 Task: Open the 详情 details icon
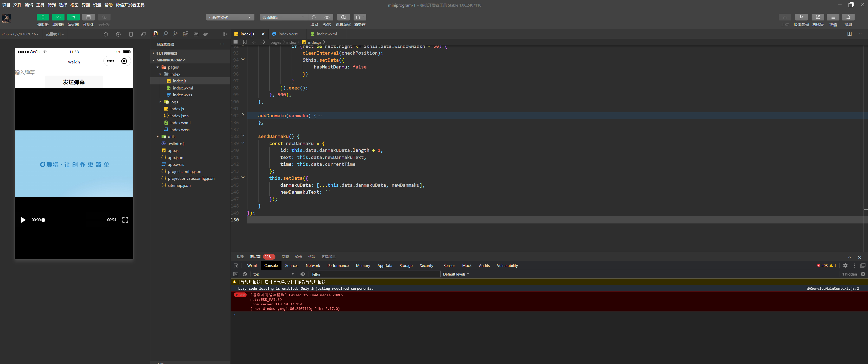tap(833, 17)
